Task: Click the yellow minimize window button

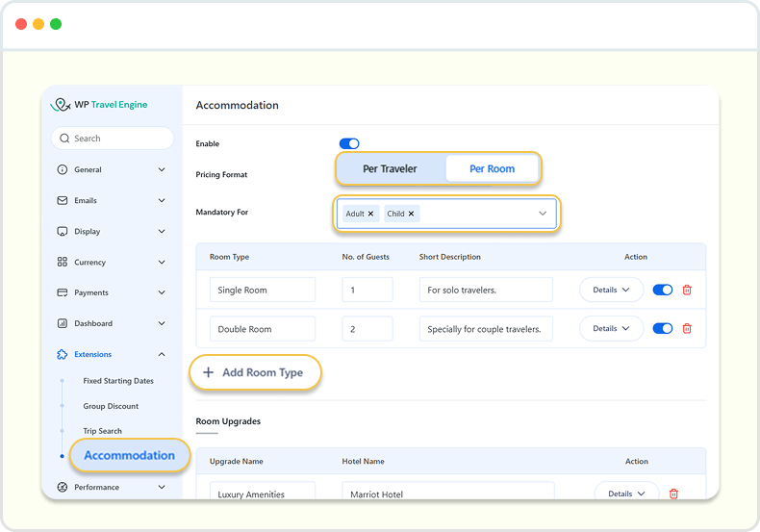Action: coord(38,24)
